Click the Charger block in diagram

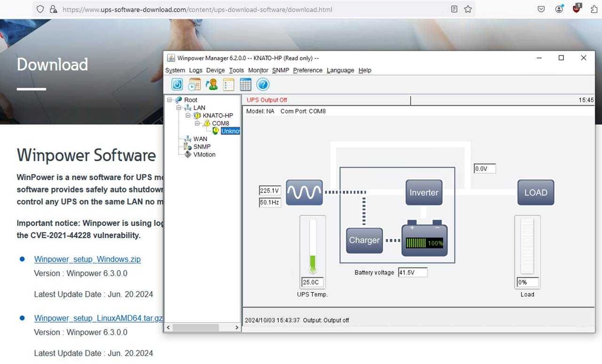(x=364, y=240)
